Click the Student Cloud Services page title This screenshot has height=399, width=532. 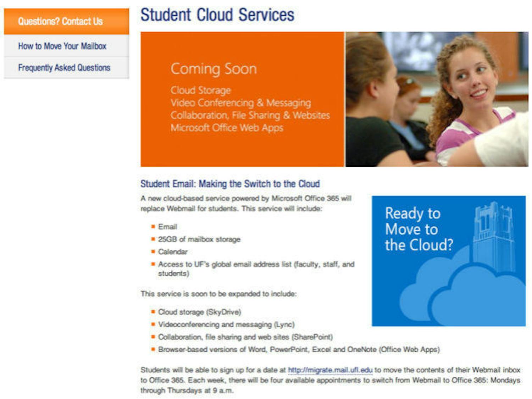pos(217,15)
